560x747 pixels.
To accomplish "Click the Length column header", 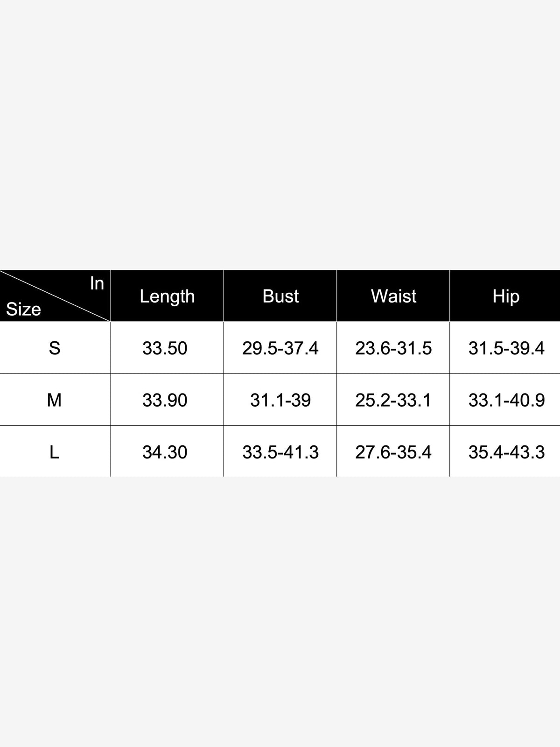I will [x=167, y=296].
